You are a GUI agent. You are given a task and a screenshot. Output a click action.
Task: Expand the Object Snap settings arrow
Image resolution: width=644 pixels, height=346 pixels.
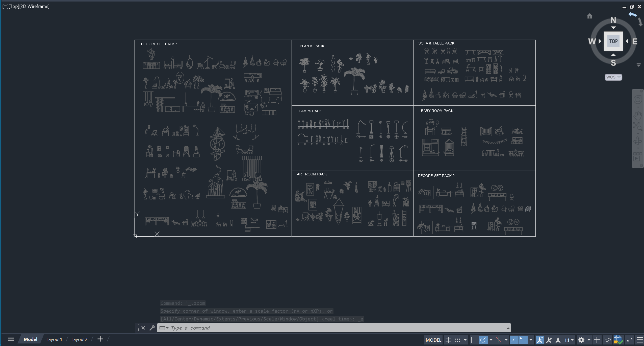click(531, 340)
